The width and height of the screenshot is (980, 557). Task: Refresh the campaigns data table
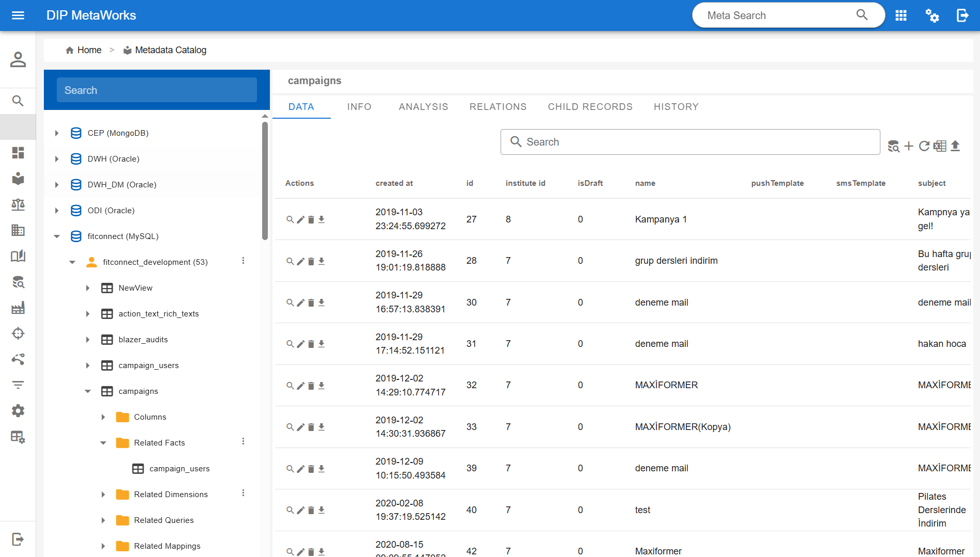click(x=924, y=146)
